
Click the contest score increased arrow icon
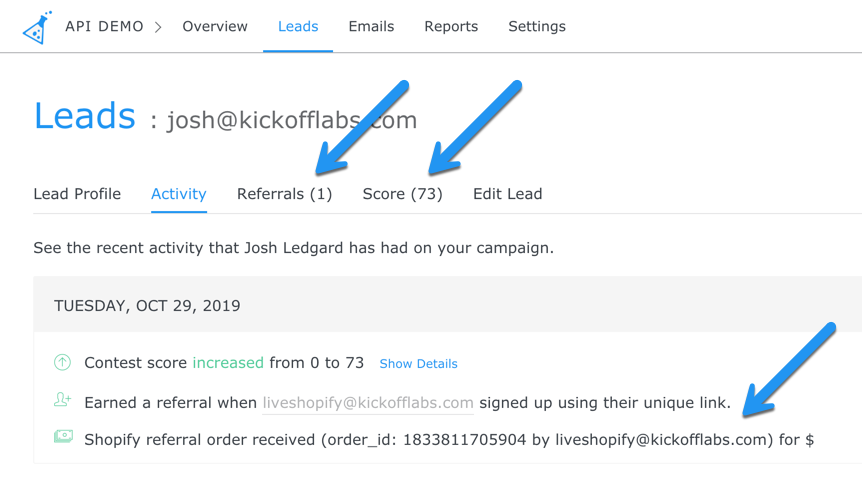tap(62, 363)
